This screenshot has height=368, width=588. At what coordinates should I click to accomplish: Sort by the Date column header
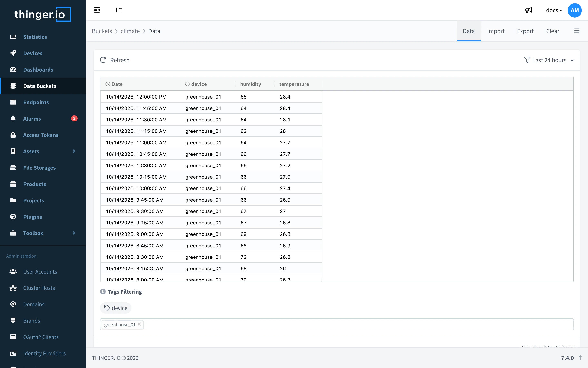140,84
